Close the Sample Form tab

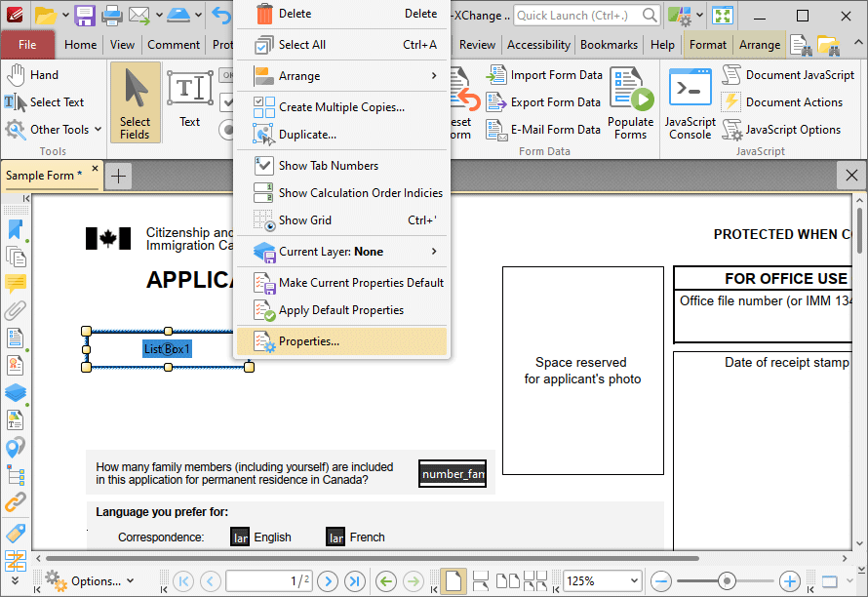coord(95,169)
